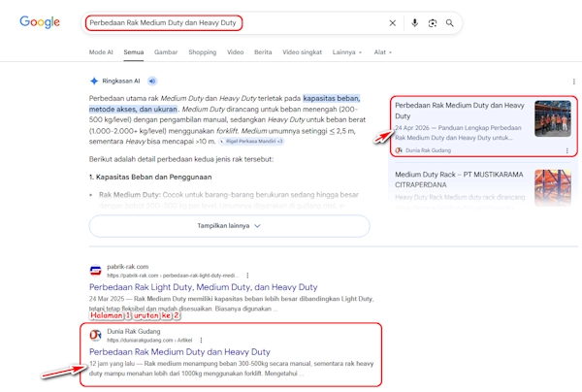The width and height of the screenshot is (582, 392).
Task: Open the Perbedaan Rak Light Duty, Medium Duty result link
Action: pyautogui.click(x=204, y=287)
